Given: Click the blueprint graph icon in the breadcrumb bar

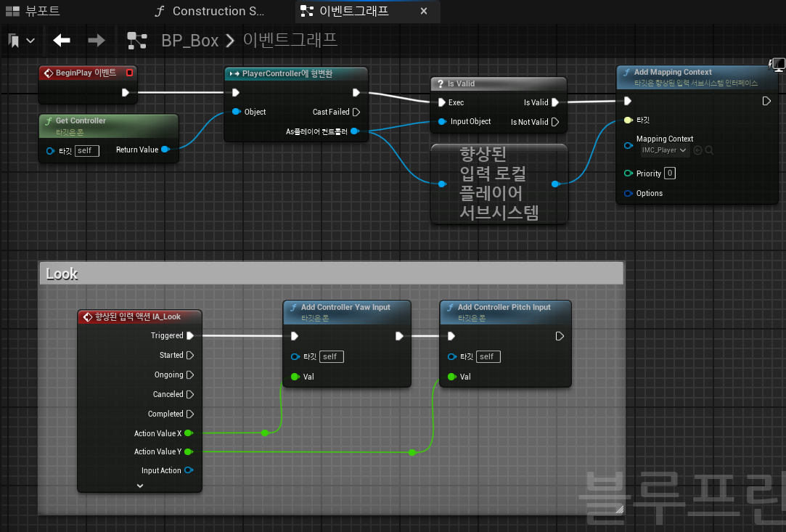Looking at the screenshot, I should pos(137,41).
